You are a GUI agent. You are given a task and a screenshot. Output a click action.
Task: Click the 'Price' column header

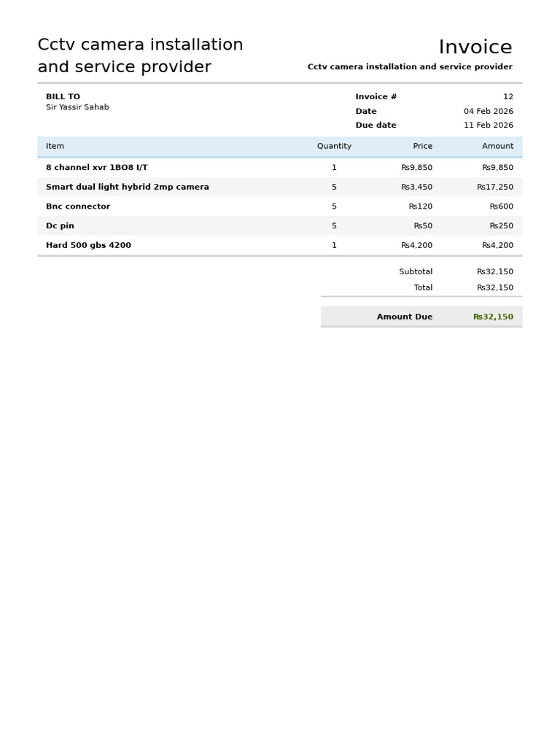[423, 146]
